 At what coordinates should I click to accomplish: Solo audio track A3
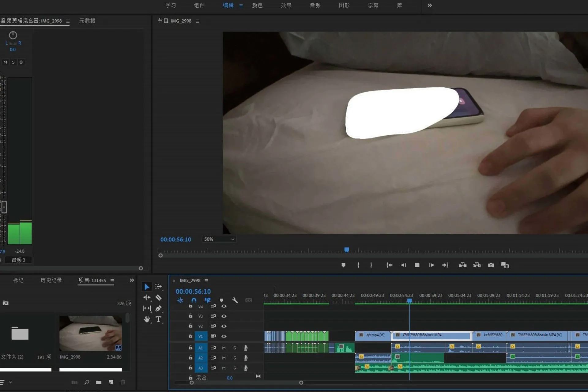(x=235, y=368)
